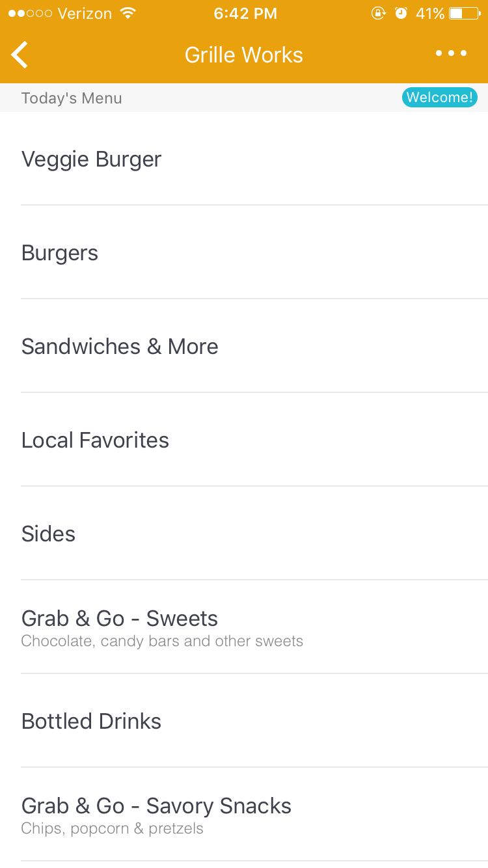Tap the rotation lock status icon
The height and width of the screenshot is (868, 488).
click(378, 14)
